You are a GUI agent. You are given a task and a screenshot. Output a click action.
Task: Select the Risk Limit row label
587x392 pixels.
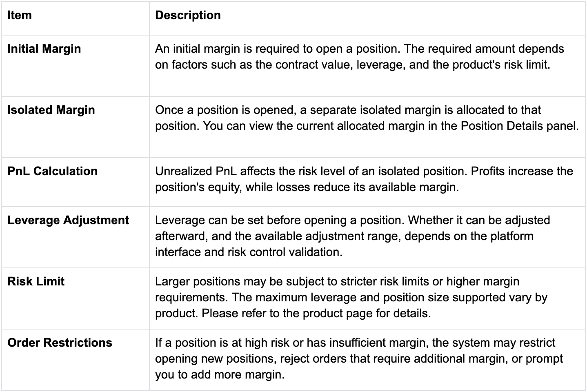[x=36, y=282]
